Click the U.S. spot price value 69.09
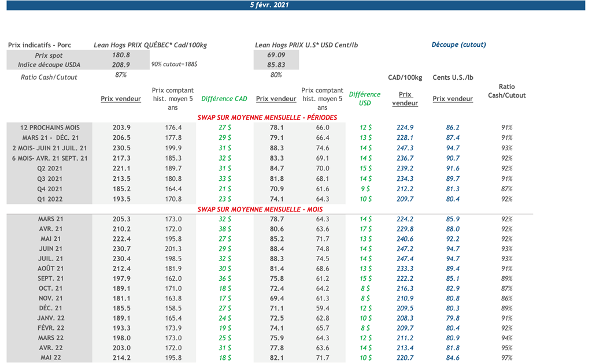Screen dimensions: 592x364 276,55
